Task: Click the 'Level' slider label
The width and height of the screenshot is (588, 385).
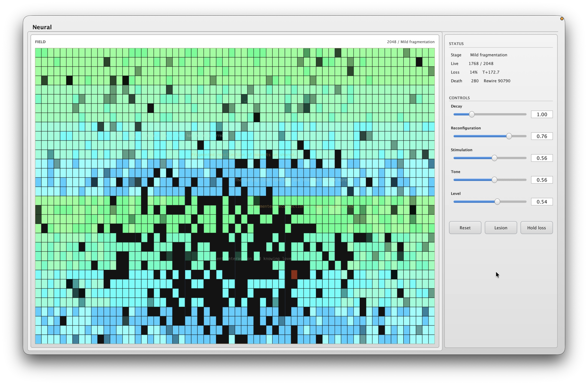Action: [455, 193]
